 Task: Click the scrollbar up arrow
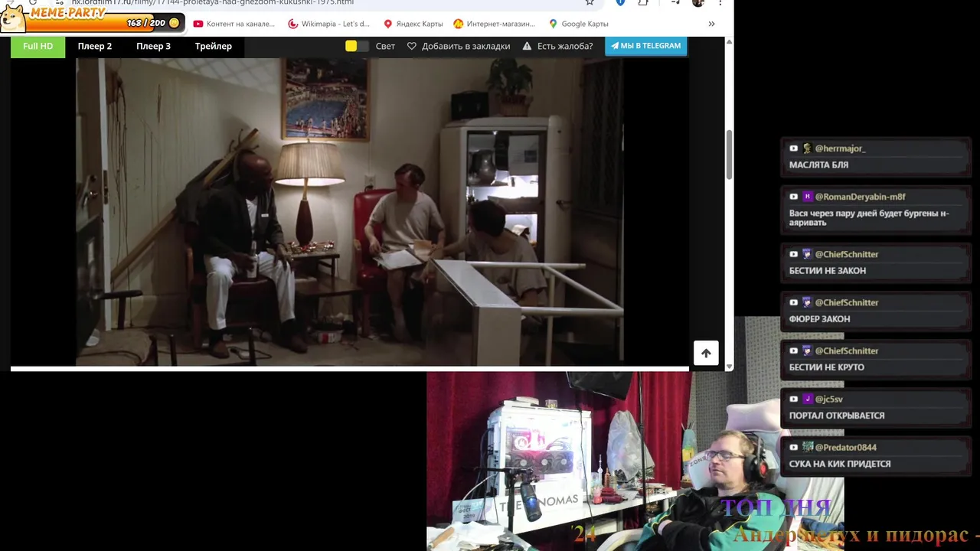[729, 41]
